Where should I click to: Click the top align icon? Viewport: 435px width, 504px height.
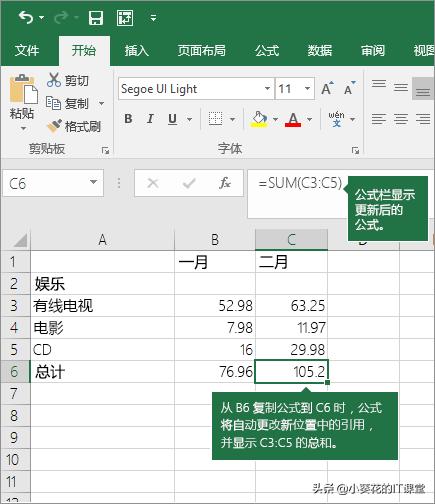pyautogui.click(x=379, y=85)
